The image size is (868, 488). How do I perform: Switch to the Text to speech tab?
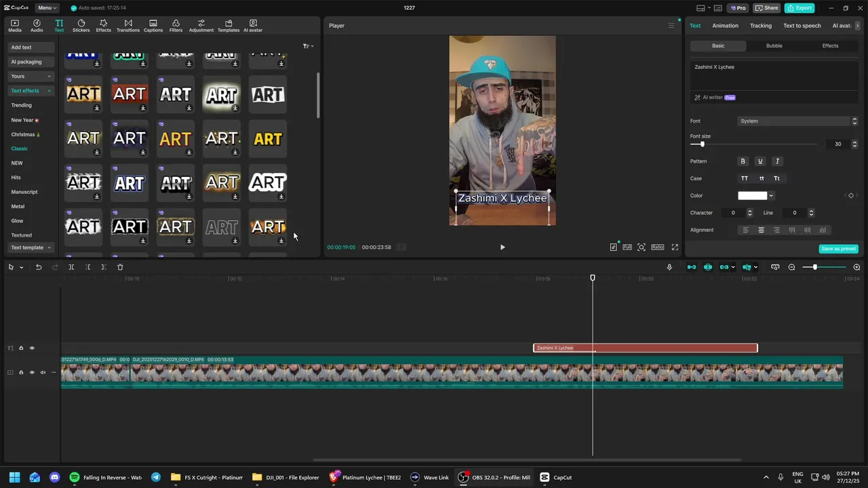coord(802,26)
